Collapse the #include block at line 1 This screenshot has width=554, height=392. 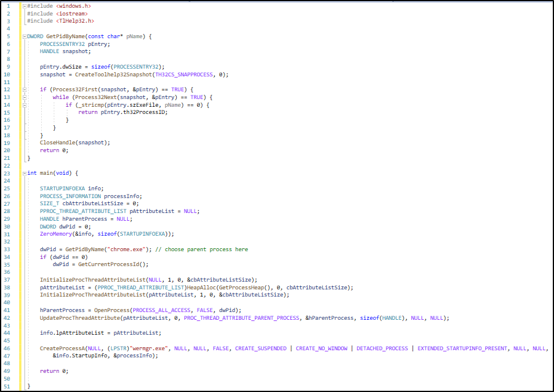[x=24, y=7]
